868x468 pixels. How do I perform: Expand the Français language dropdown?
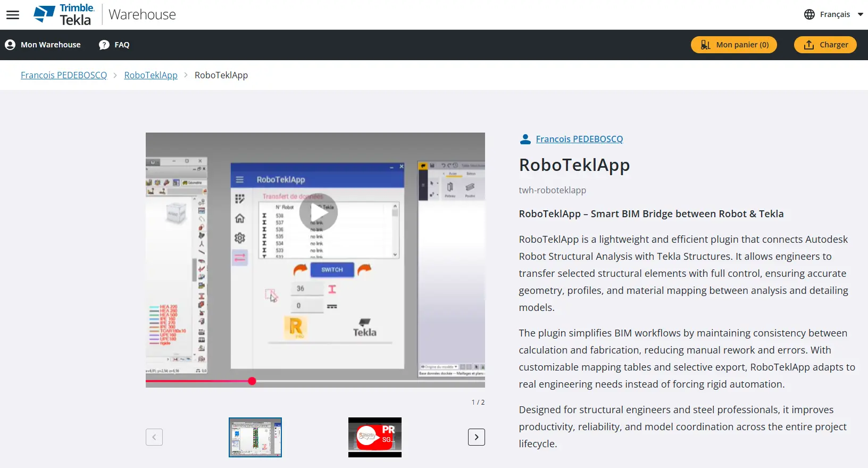point(860,14)
